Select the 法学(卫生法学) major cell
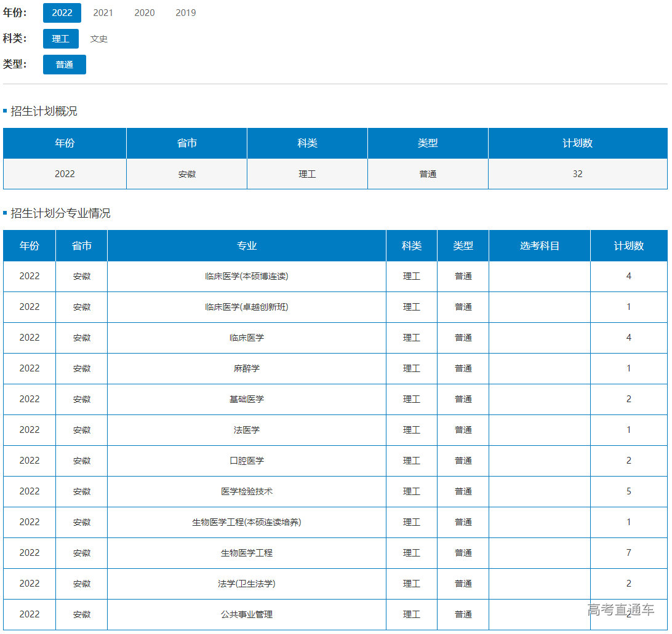This screenshot has width=672, height=634. coord(247,584)
